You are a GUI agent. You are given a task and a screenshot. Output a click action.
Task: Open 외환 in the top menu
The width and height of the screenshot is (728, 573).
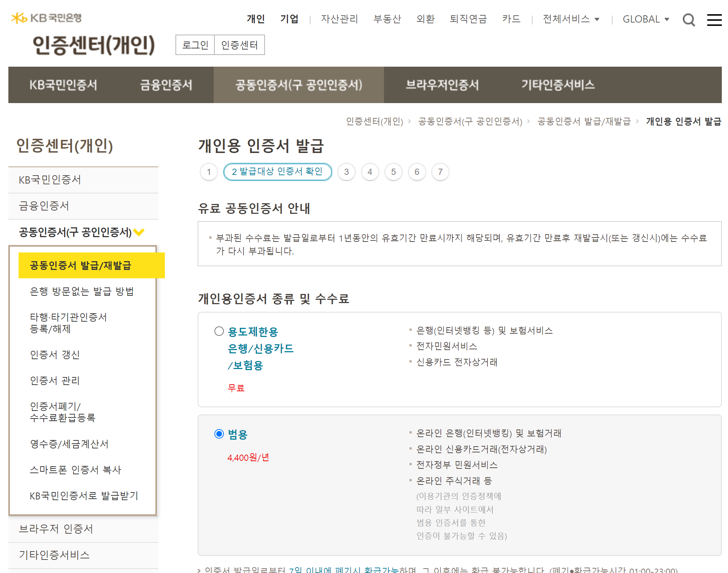(425, 19)
